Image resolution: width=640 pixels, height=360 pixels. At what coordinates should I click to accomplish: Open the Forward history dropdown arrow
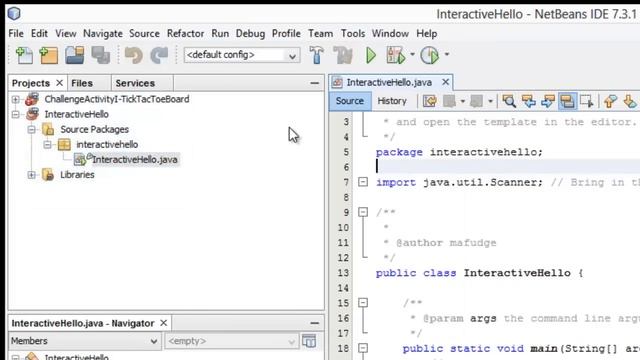tap(490, 101)
